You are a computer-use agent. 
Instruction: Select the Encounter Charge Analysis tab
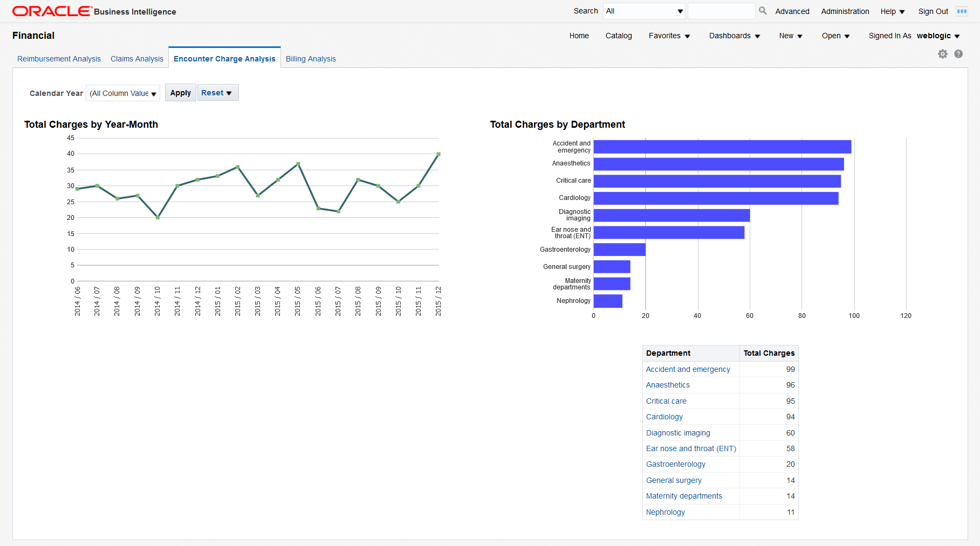click(224, 59)
